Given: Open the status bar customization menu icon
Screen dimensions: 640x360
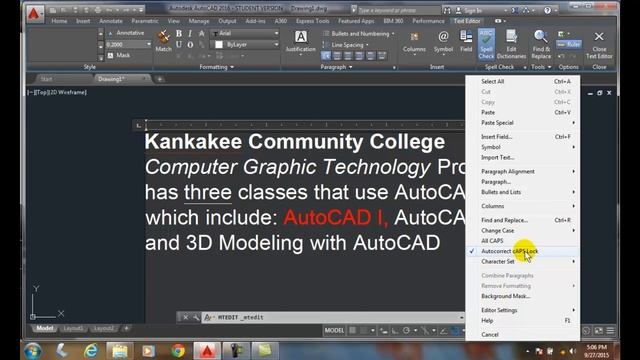Looking at the screenshot, I should pos(610,330).
